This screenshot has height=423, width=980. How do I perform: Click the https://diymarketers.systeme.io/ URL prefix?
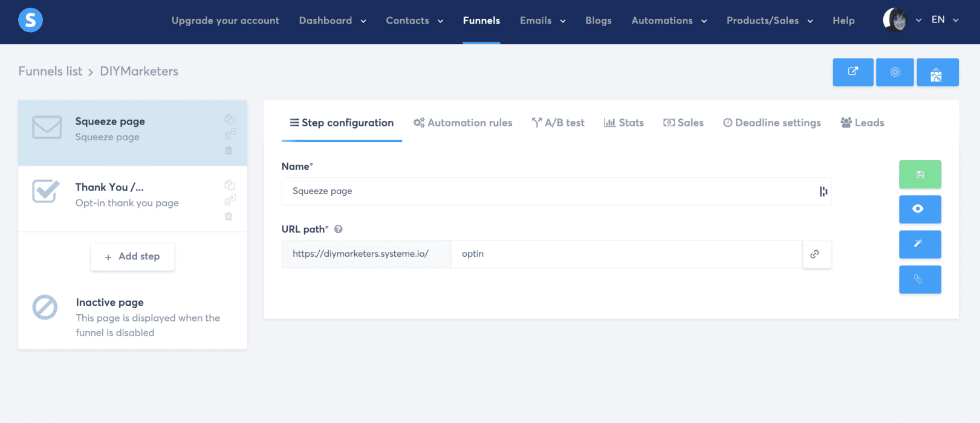click(366, 254)
